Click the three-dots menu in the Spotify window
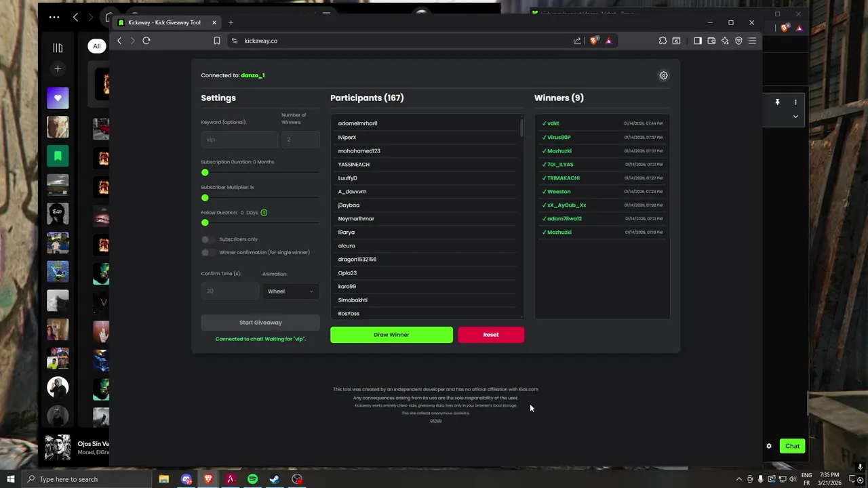 [54, 17]
